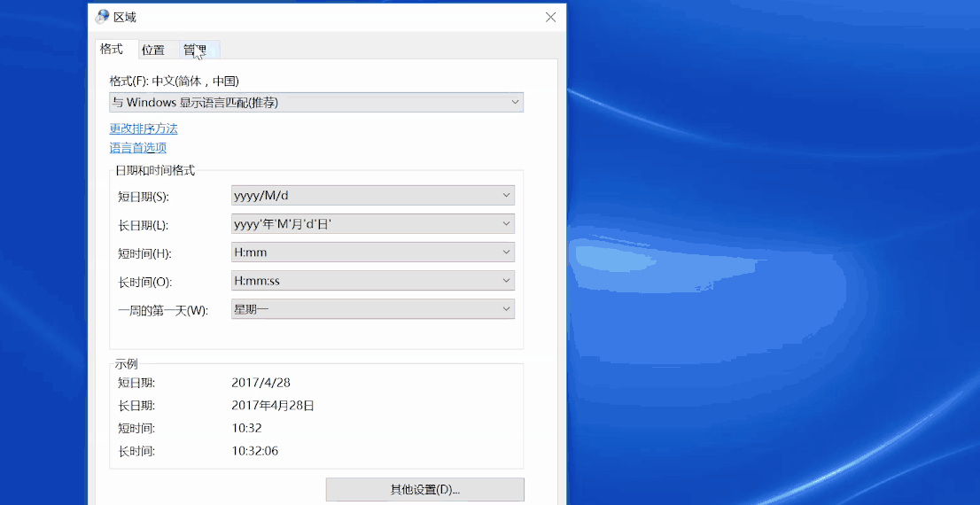980x505 pixels.
Task: Open the 语言首选项 link
Action: click(x=138, y=148)
